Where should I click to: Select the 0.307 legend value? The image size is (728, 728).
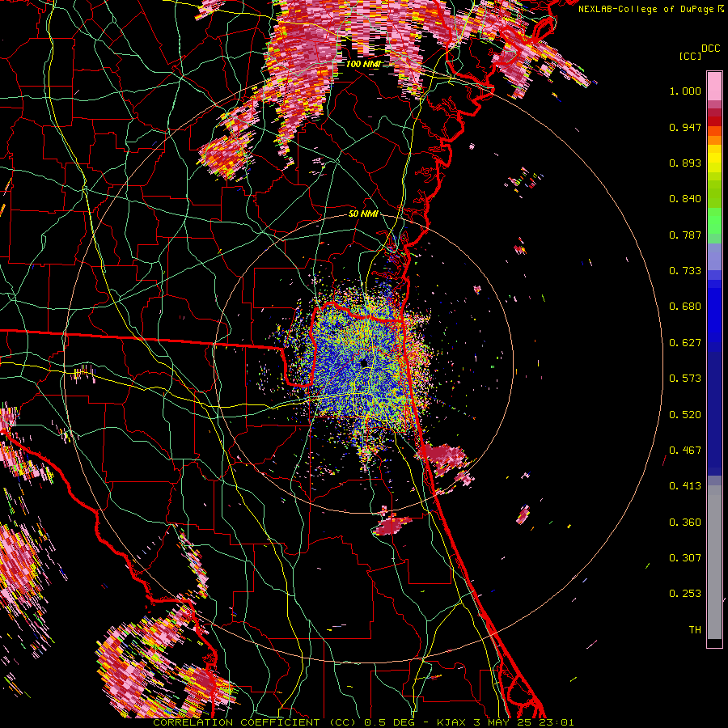click(685, 558)
